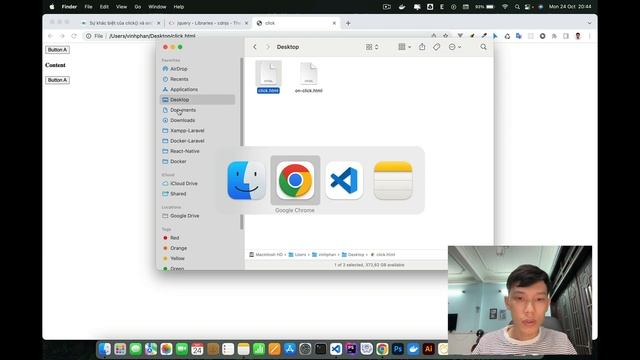Open the View menu
This screenshot has height=360, width=640.
(121, 7)
